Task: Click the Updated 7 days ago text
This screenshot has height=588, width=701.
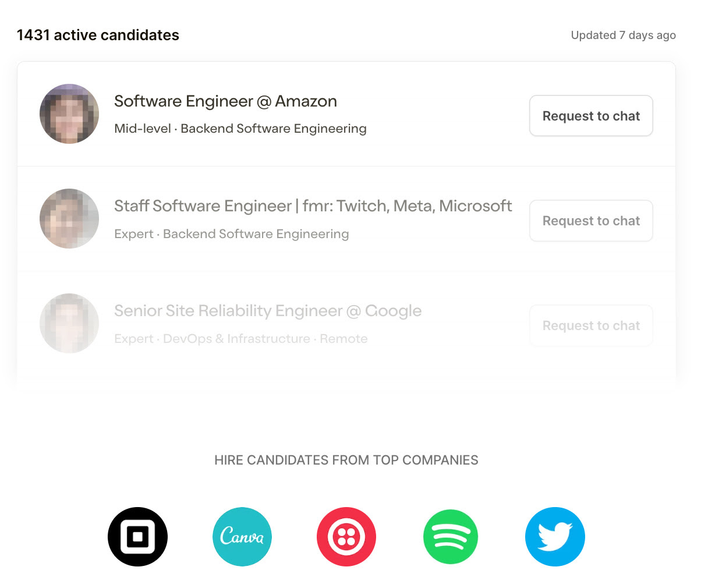Action: coord(623,35)
